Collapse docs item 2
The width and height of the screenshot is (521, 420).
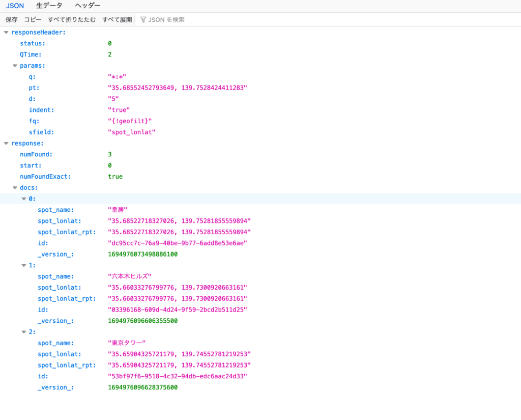click(x=23, y=332)
